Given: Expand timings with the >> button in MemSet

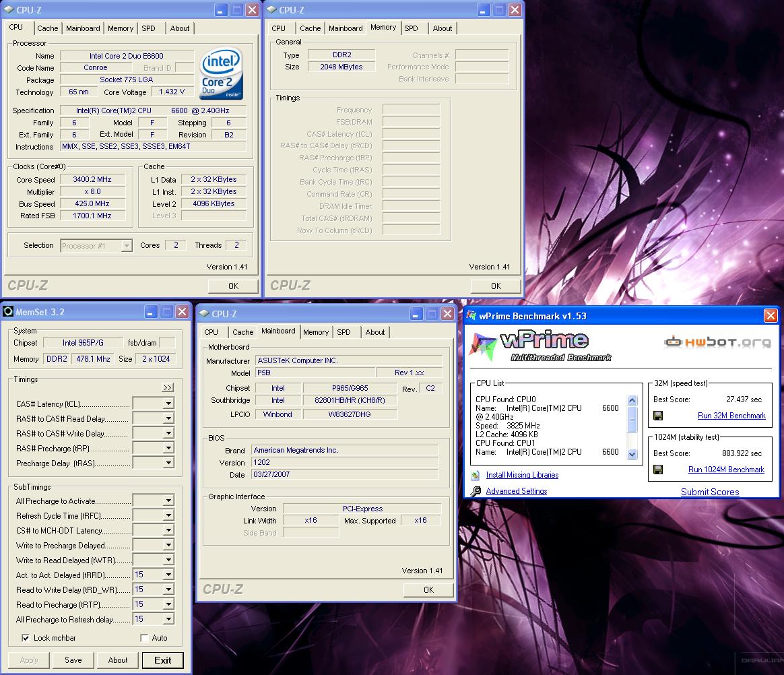Looking at the screenshot, I should tap(168, 387).
